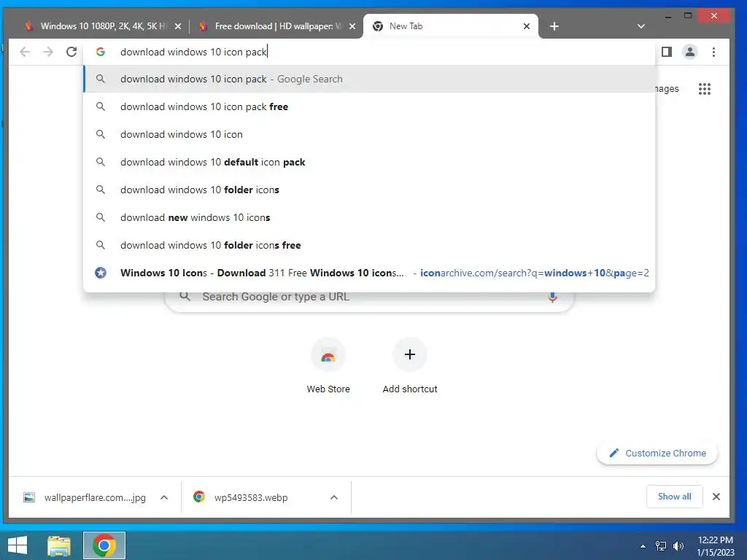Close the New Tab tab

pos(527,26)
